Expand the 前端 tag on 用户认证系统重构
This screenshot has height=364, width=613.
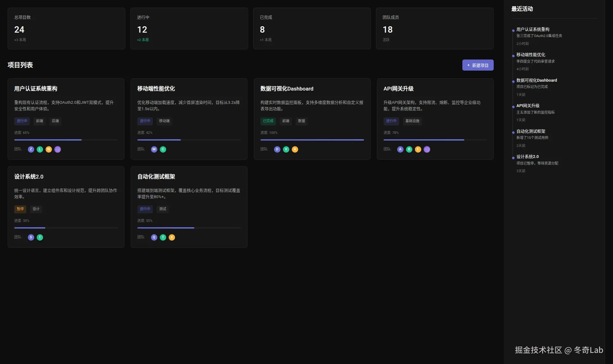[39, 121]
